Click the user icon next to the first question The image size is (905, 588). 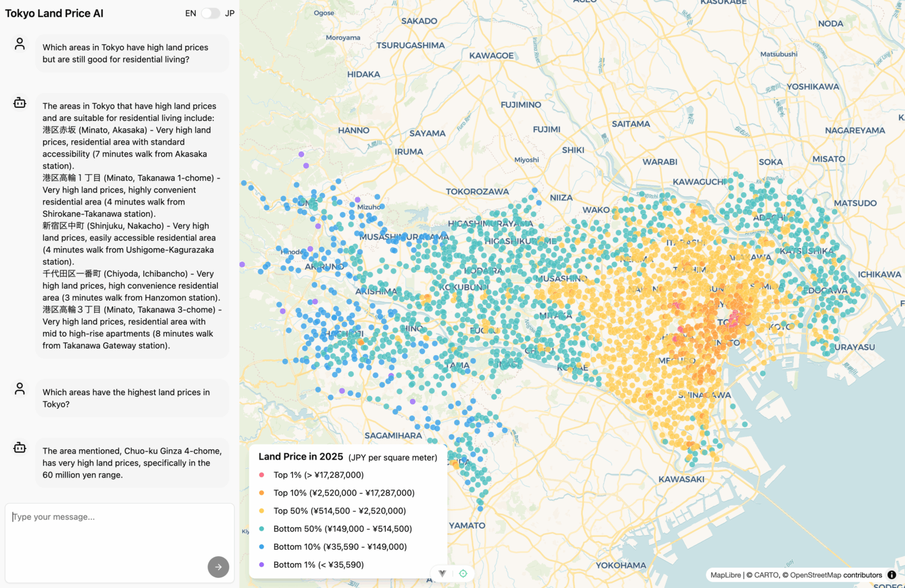19,44
